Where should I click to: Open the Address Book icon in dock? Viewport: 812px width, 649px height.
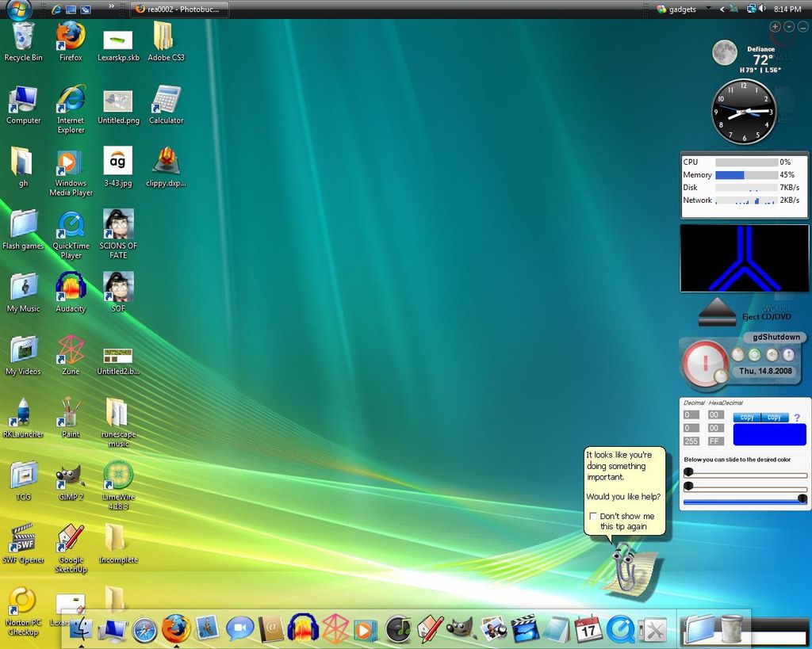271,629
